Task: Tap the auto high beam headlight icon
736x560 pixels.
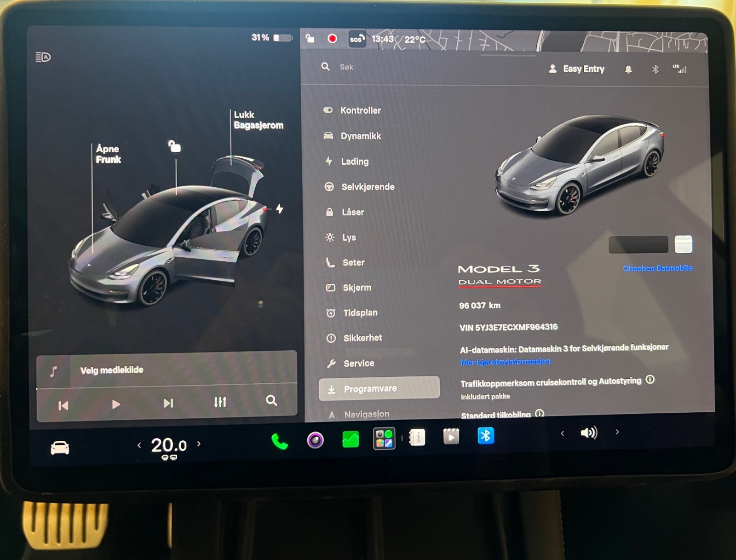Action: click(43, 57)
